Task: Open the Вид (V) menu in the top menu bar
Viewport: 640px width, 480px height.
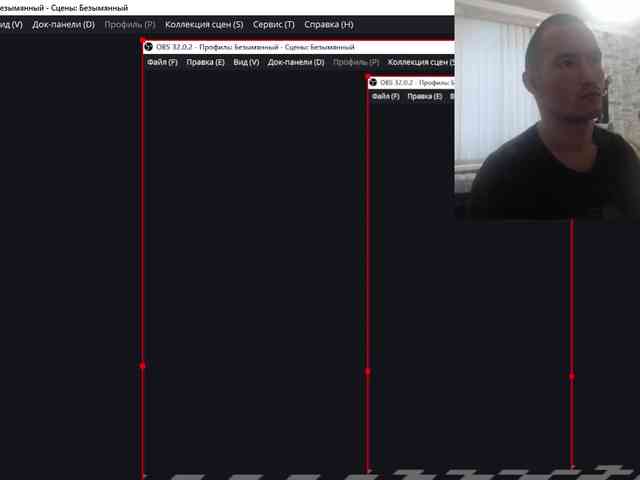Action: [x=11, y=24]
